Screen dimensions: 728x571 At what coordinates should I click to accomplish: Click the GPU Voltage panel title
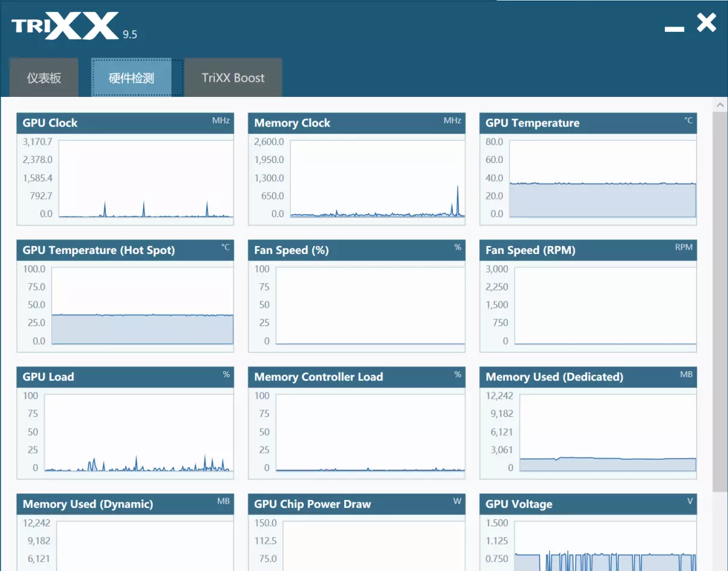[519, 504]
